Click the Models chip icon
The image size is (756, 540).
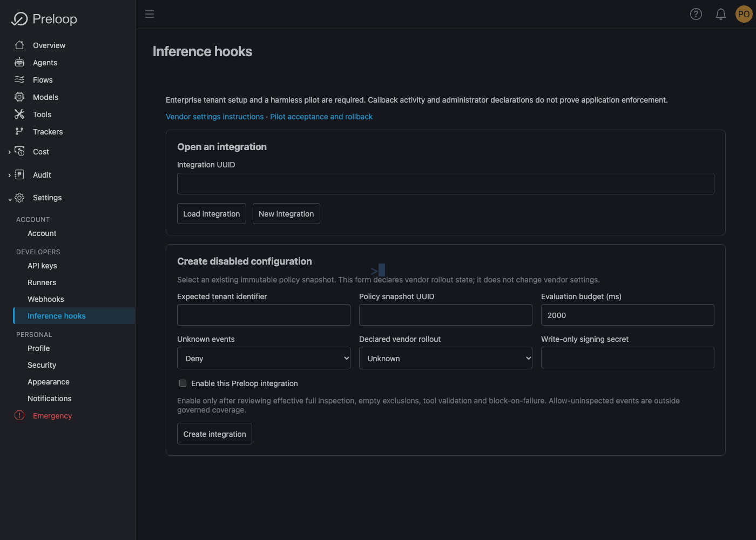(19, 97)
